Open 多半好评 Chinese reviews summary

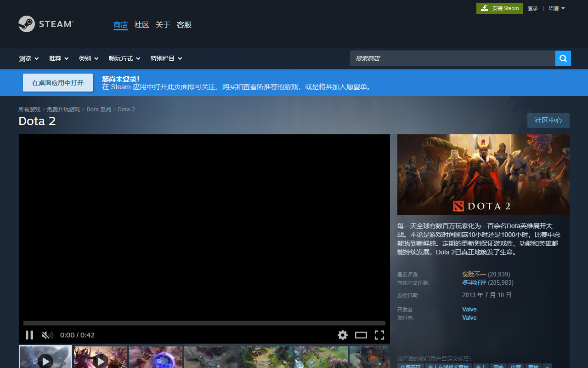(474, 282)
